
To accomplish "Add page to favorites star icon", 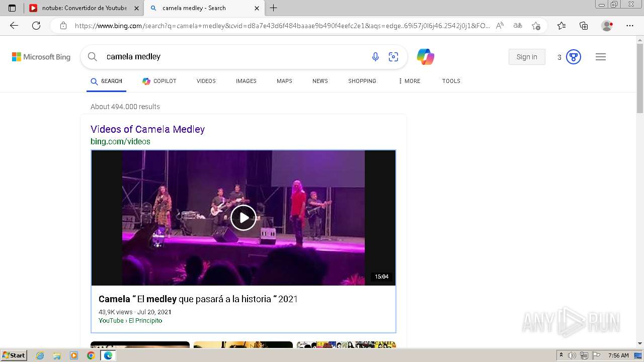I will click(x=536, y=26).
